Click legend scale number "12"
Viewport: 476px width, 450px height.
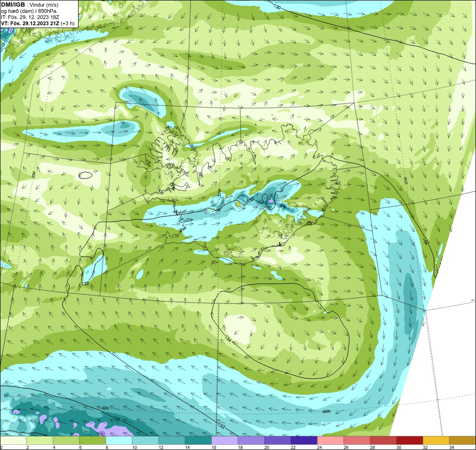[x=161, y=447]
